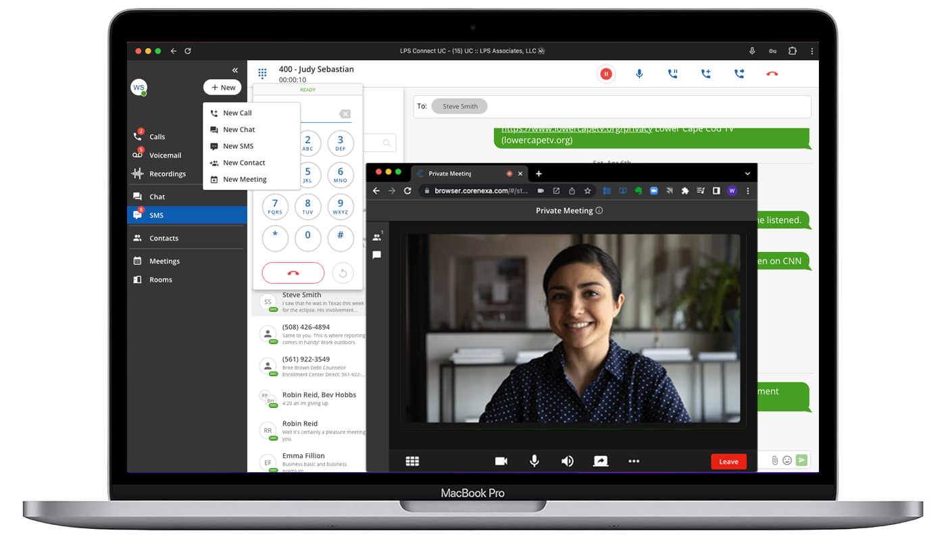The image size is (950, 560).
Task: Leave the private meeting
Action: [728, 461]
